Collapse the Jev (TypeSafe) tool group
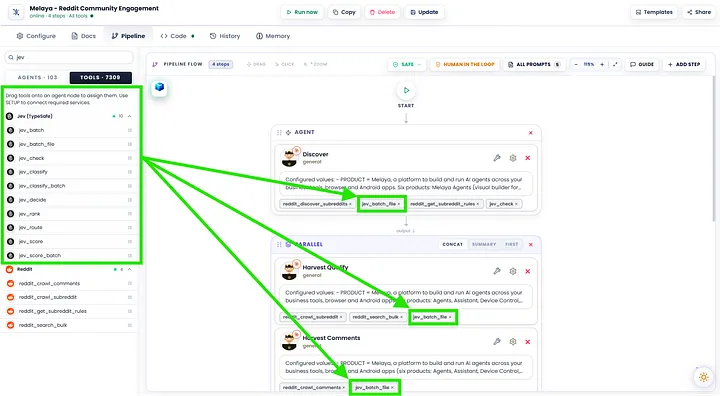 pyautogui.click(x=129, y=116)
